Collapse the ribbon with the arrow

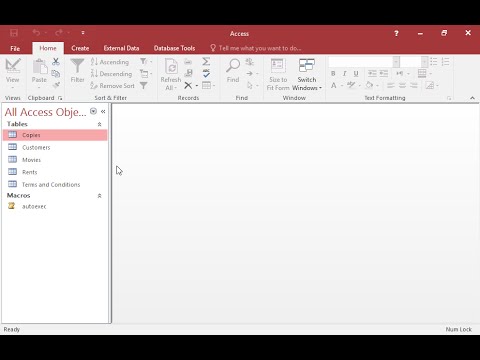(x=472, y=98)
